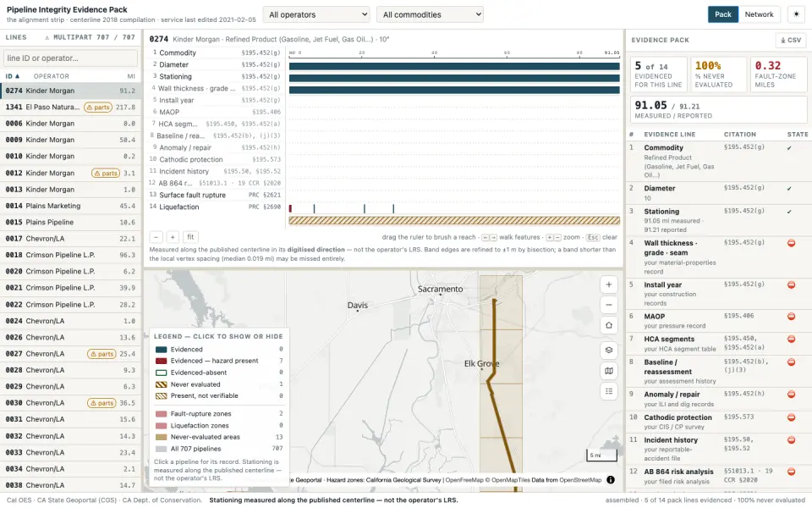Download the evidence pack CSV

pyautogui.click(x=790, y=40)
